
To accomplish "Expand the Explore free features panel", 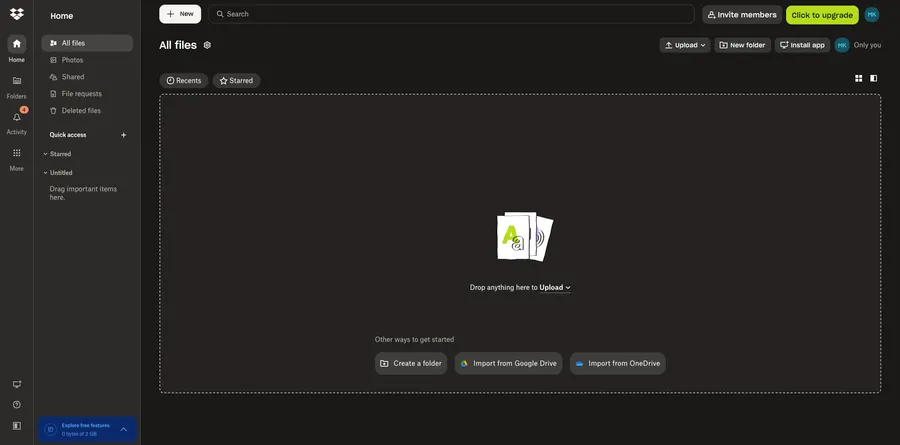I will click(124, 429).
